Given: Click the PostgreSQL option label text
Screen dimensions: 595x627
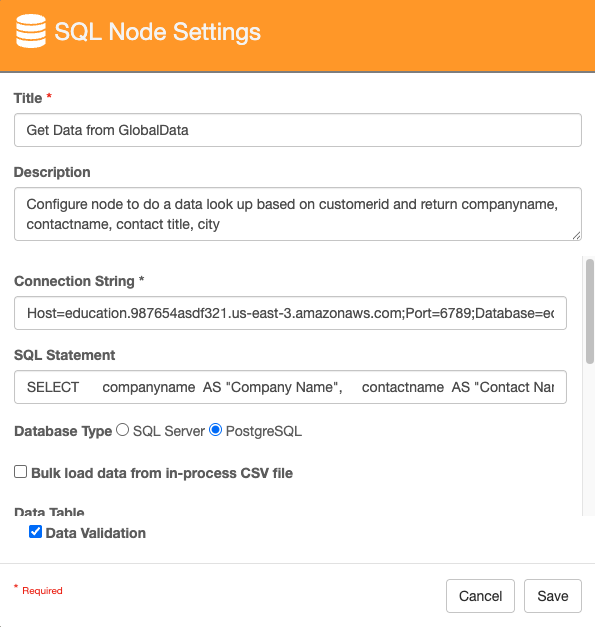Looking at the screenshot, I should tap(264, 431).
